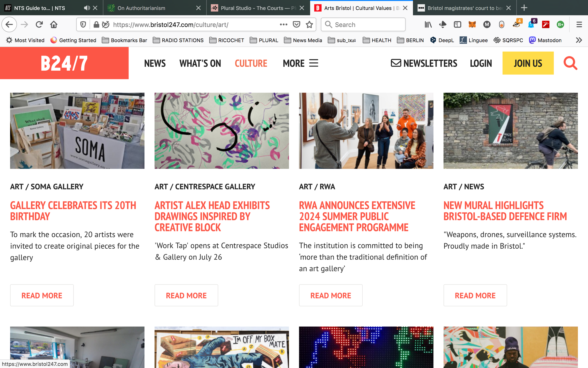Open the red pencil extension icon

coord(546,24)
